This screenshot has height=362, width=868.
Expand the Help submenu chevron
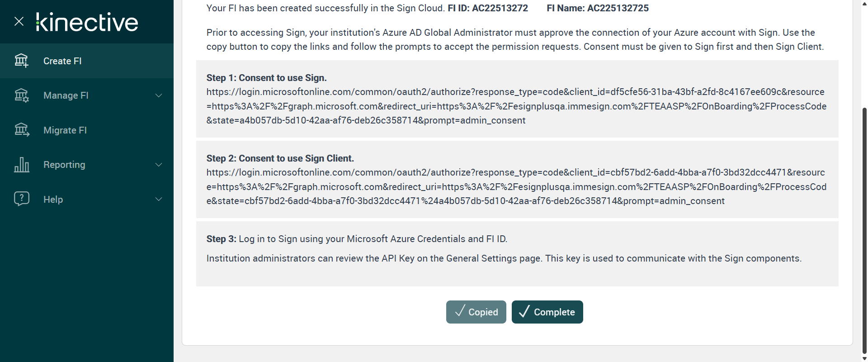tap(159, 199)
